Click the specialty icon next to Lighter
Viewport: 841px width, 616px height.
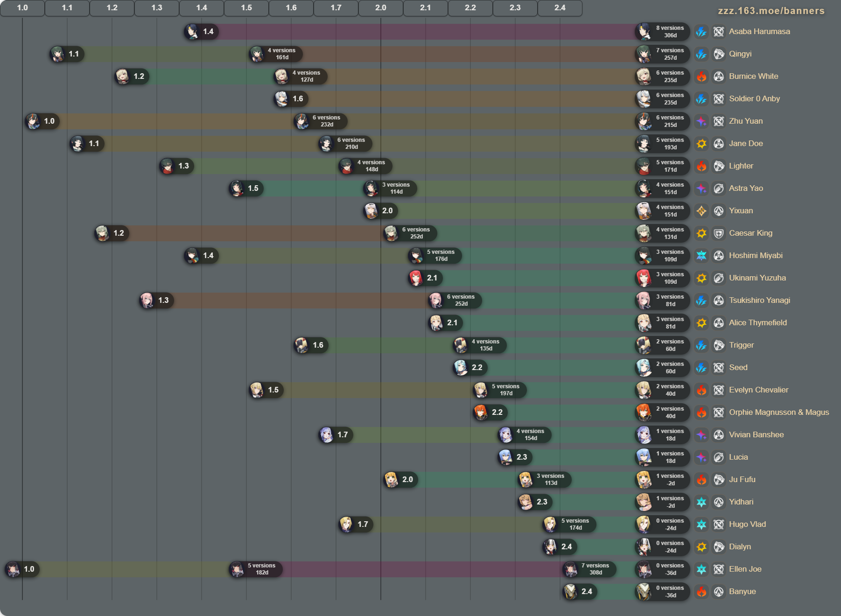719,166
